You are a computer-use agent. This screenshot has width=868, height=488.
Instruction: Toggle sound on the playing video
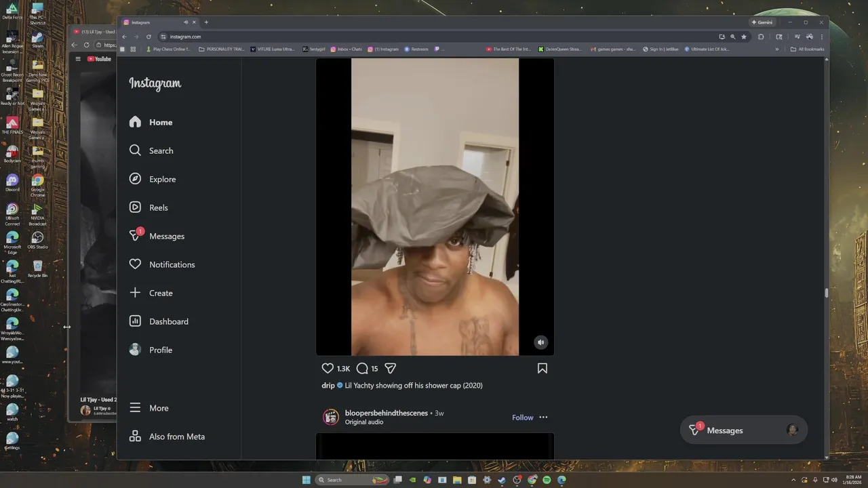click(540, 342)
